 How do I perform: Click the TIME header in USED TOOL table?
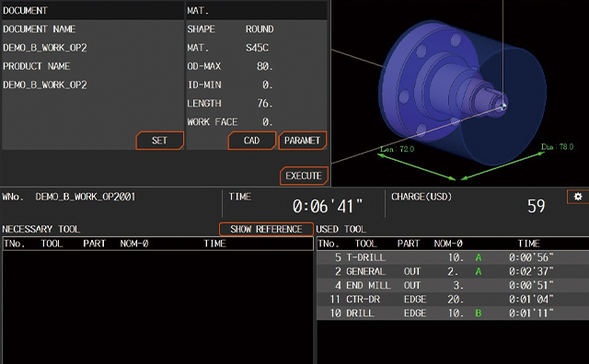(529, 244)
